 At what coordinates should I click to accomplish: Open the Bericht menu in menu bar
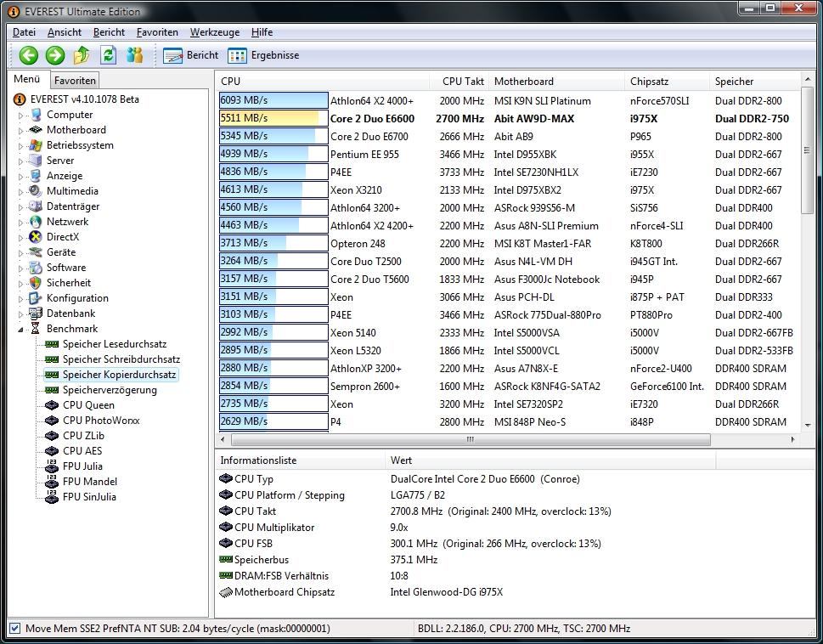(109, 32)
